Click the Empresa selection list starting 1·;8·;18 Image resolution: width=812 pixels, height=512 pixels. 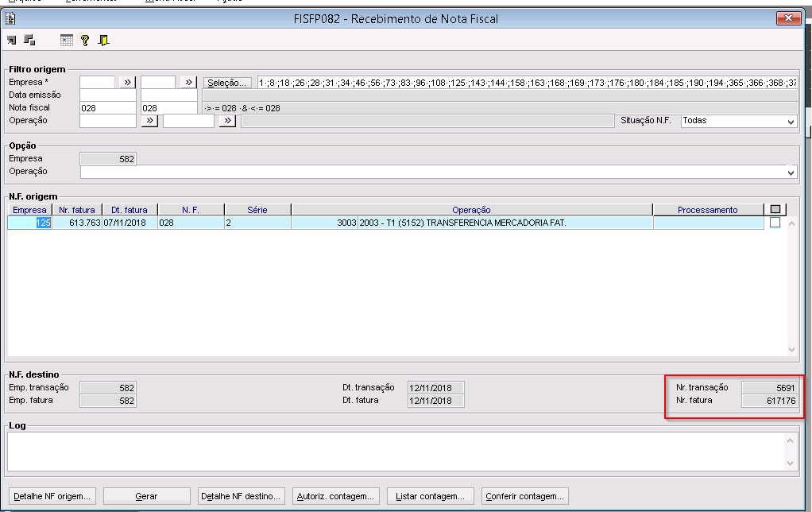point(528,83)
